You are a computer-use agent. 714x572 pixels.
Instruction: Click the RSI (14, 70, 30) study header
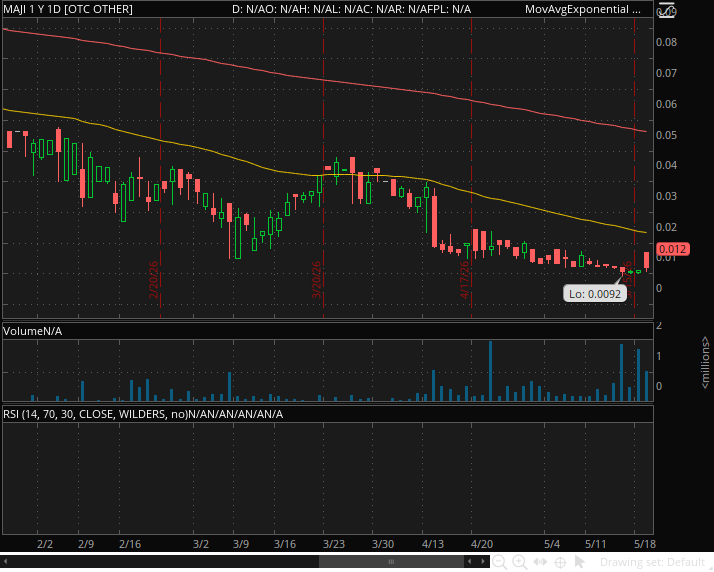(x=143, y=414)
